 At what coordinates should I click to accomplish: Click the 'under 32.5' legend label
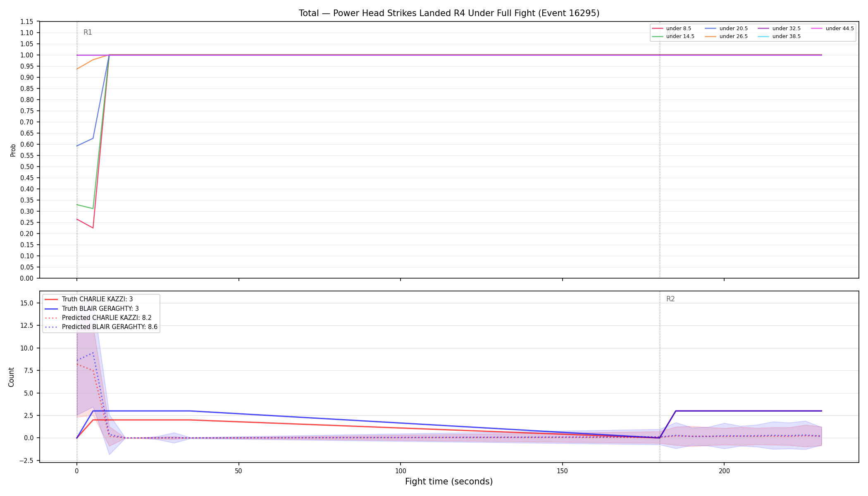[787, 29]
